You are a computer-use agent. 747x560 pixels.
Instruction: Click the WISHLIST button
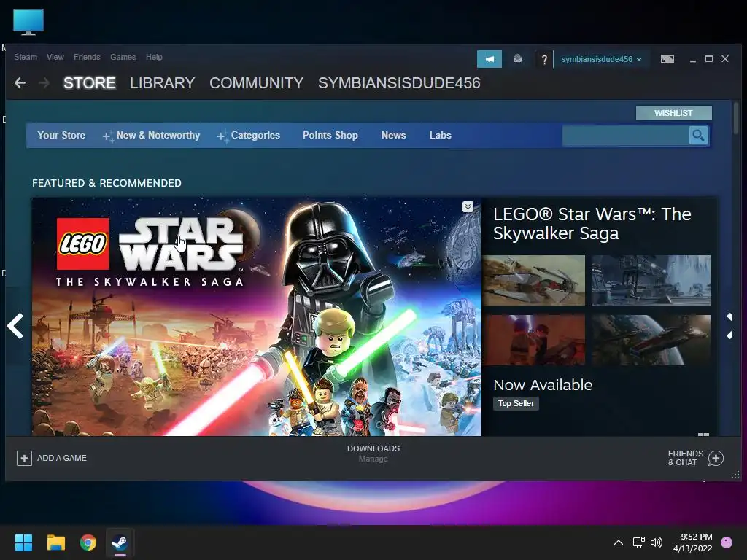pyautogui.click(x=673, y=113)
